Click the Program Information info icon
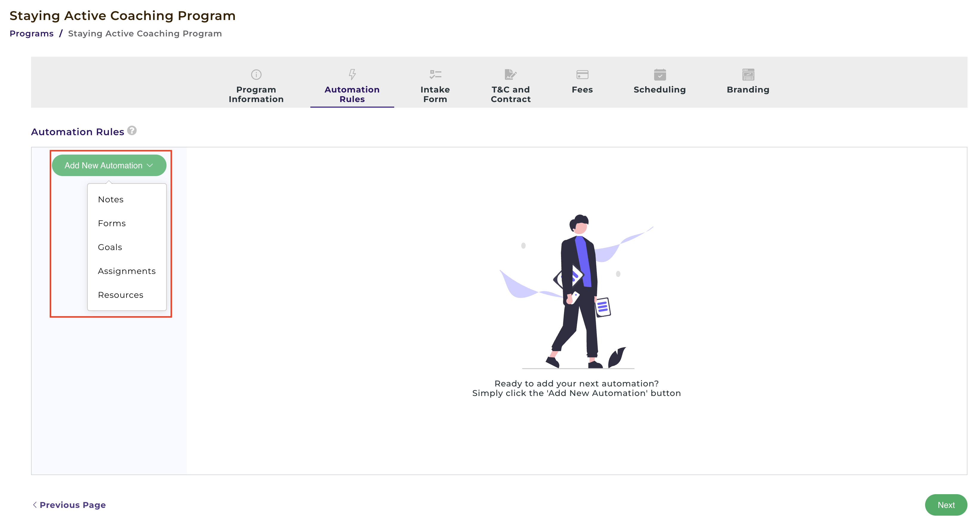980x527 pixels. tap(256, 75)
